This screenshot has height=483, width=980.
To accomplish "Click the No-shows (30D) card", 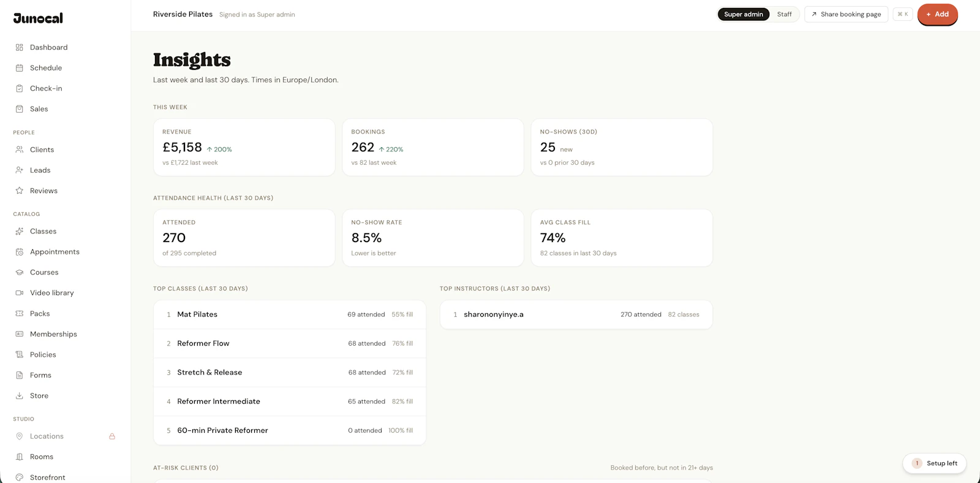I will [x=622, y=147].
